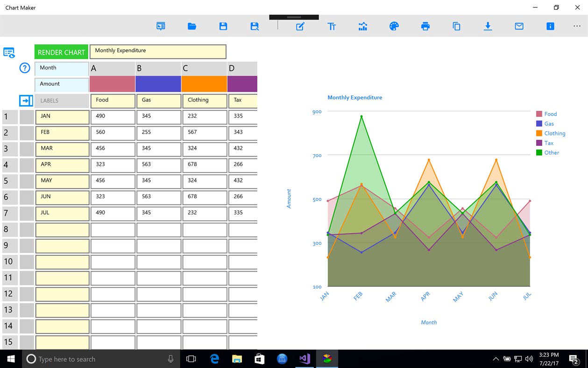View app information

(x=550, y=26)
